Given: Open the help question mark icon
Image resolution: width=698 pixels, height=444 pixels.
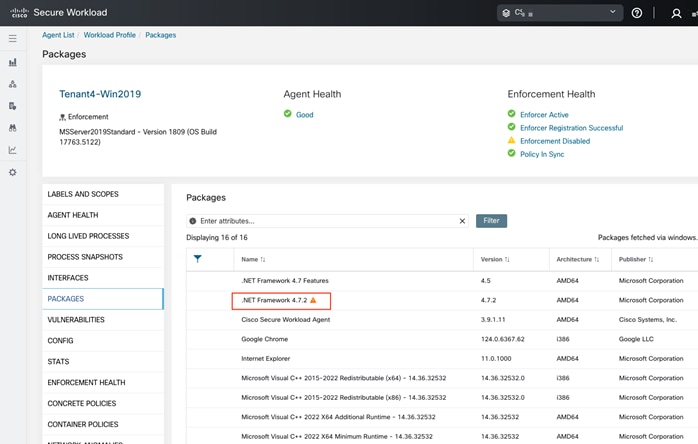Looking at the screenshot, I should 637,13.
